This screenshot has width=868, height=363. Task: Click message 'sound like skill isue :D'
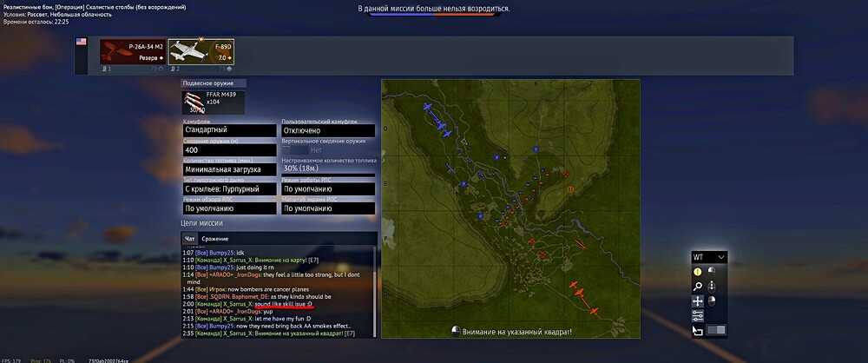point(284,304)
